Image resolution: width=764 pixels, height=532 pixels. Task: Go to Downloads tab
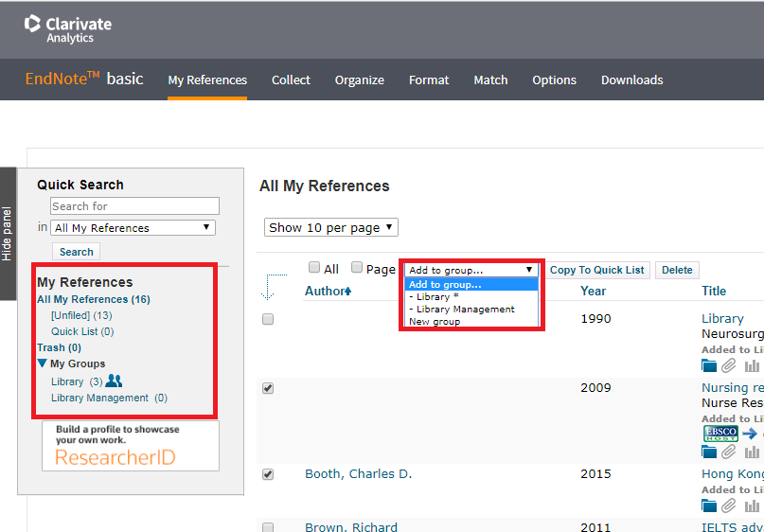click(632, 80)
